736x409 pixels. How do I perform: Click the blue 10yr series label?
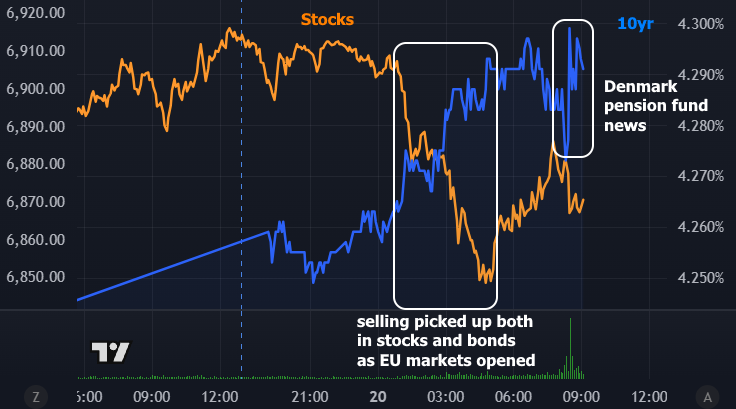tap(635, 24)
